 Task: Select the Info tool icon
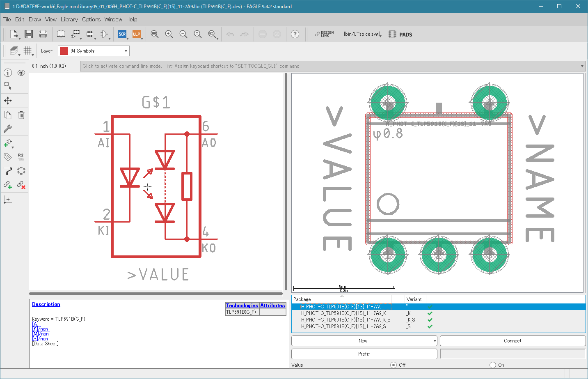point(8,73)
